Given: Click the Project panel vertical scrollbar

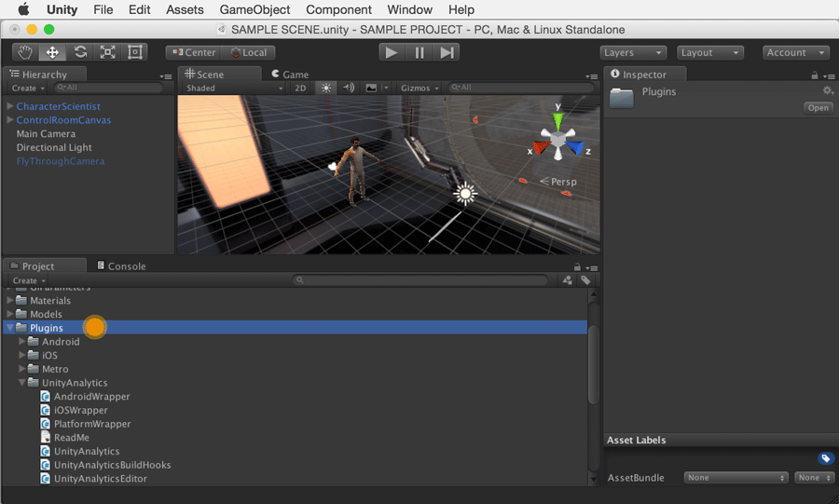Looking at the screenshot, I should [593, 363].
